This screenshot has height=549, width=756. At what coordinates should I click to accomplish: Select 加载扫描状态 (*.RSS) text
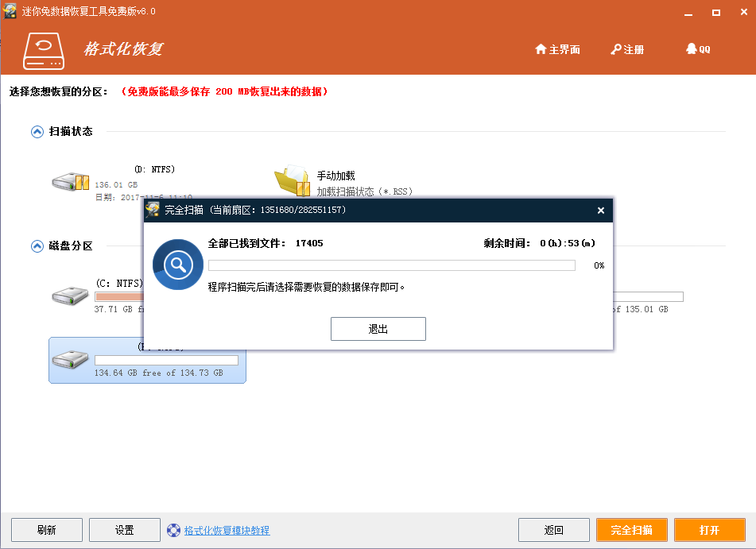click(365, 191)
